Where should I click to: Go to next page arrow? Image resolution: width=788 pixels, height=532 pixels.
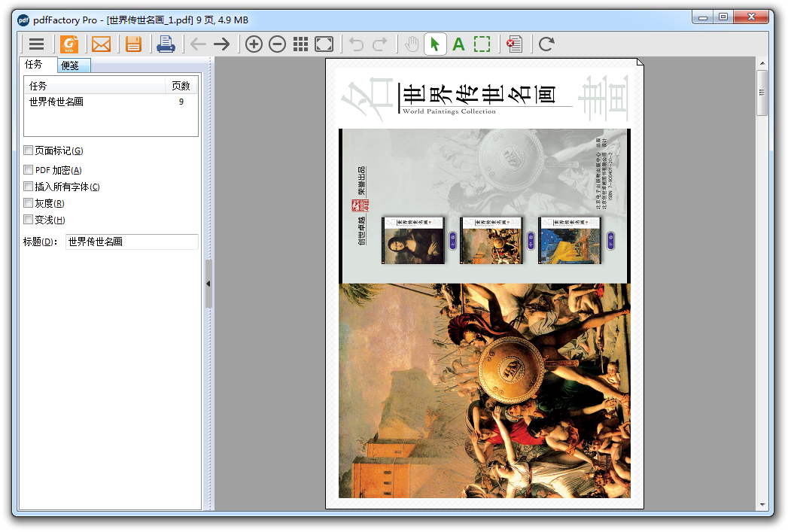click(x=221, y=44)
